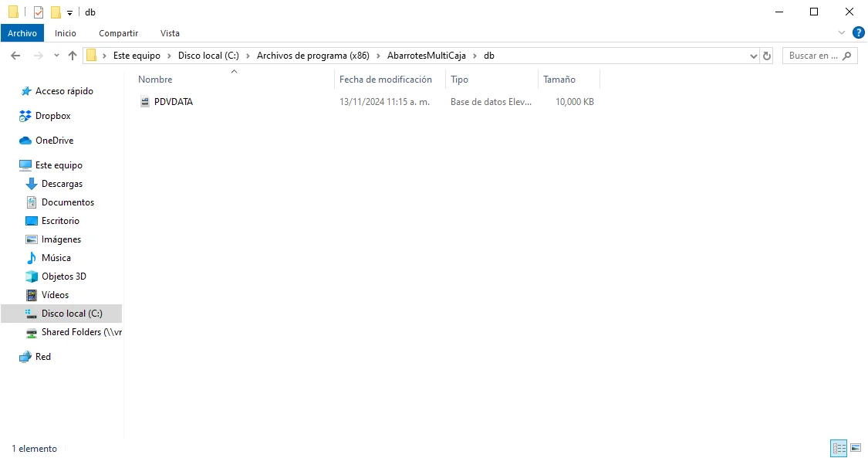This screenshot has width=868, height=458.
Task: Navigate to AbarrotesMultiCaja in the breadcrumb
Action: click(426, 56)
